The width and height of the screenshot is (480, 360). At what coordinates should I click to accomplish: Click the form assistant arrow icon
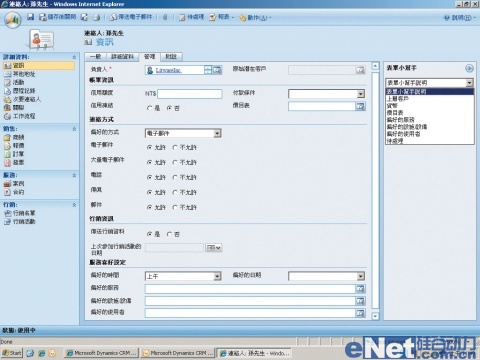point(469,68)
